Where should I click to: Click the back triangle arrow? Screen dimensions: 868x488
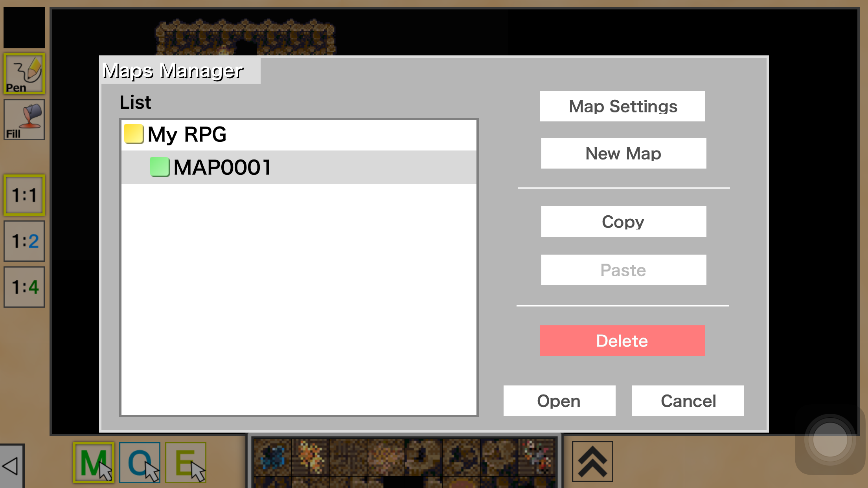coord(11,466)
